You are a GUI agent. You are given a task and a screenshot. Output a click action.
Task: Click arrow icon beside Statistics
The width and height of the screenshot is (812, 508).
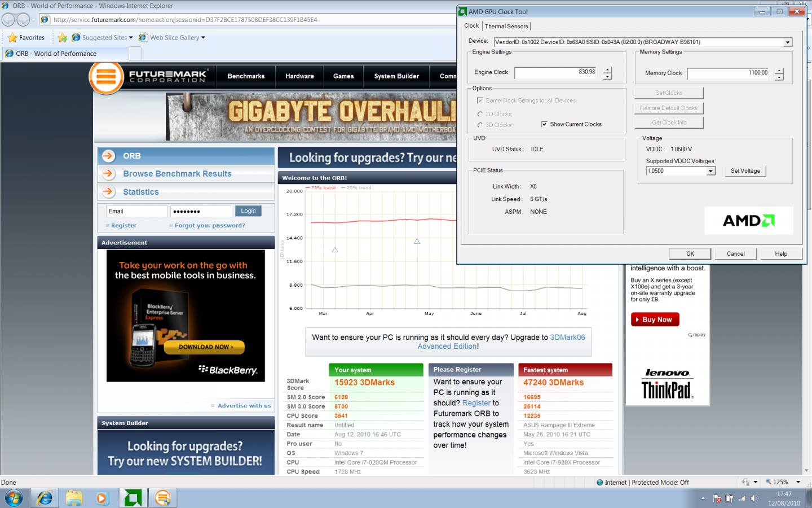coord(108,192)
